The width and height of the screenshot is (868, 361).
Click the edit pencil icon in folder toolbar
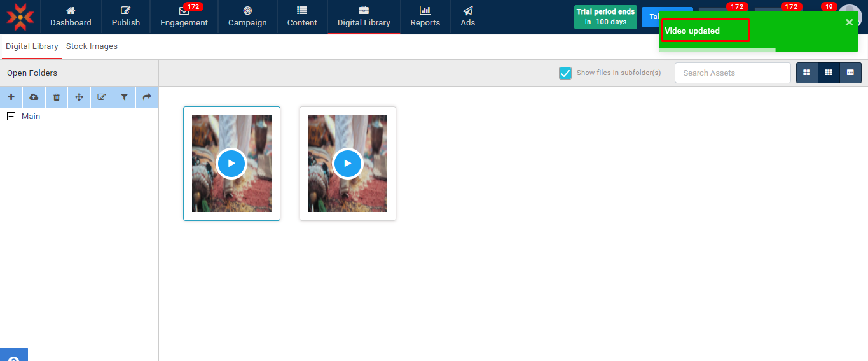[102, 97]
